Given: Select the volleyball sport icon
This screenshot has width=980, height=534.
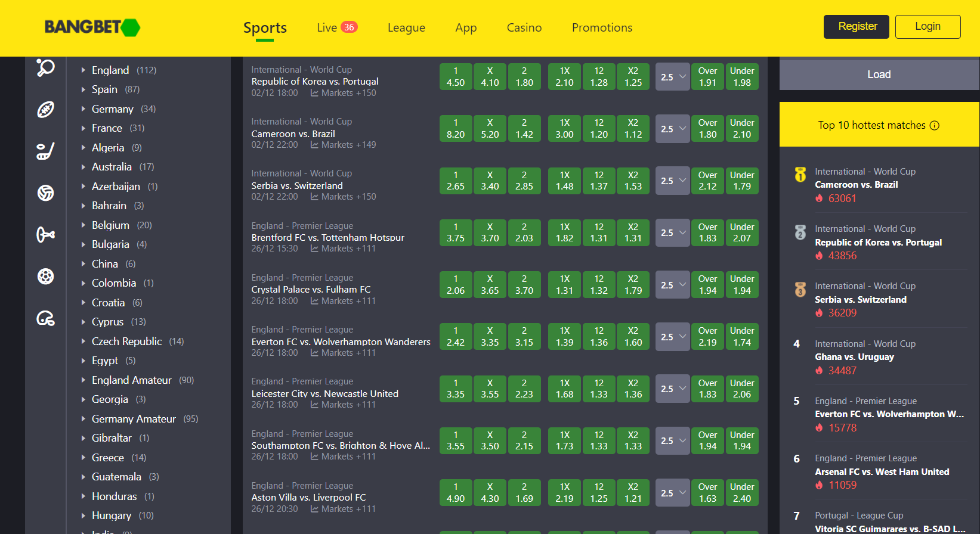Looking at the screenshot, I should (x=45, y=193).
